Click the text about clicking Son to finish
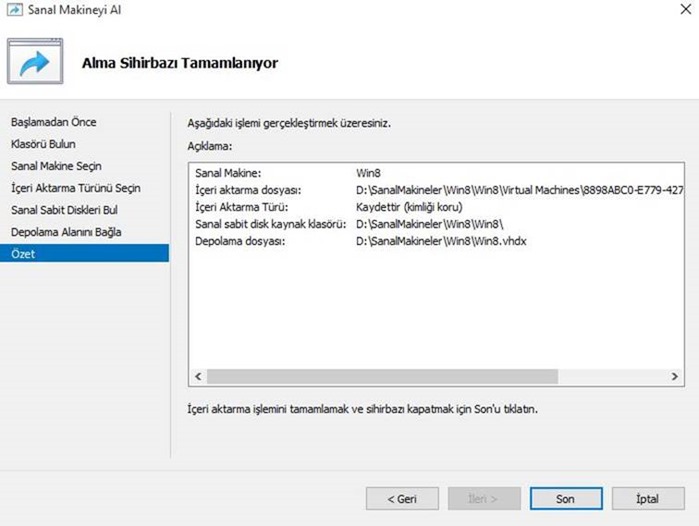699x526 pixels. tap(362, 409)
